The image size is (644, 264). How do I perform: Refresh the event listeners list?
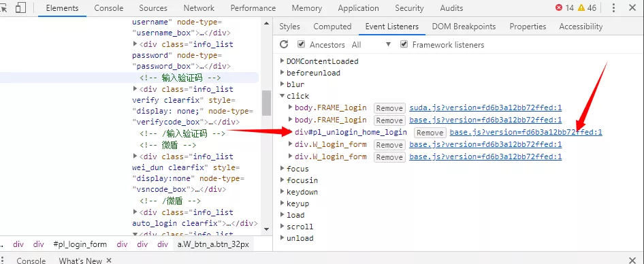point(284,44)
